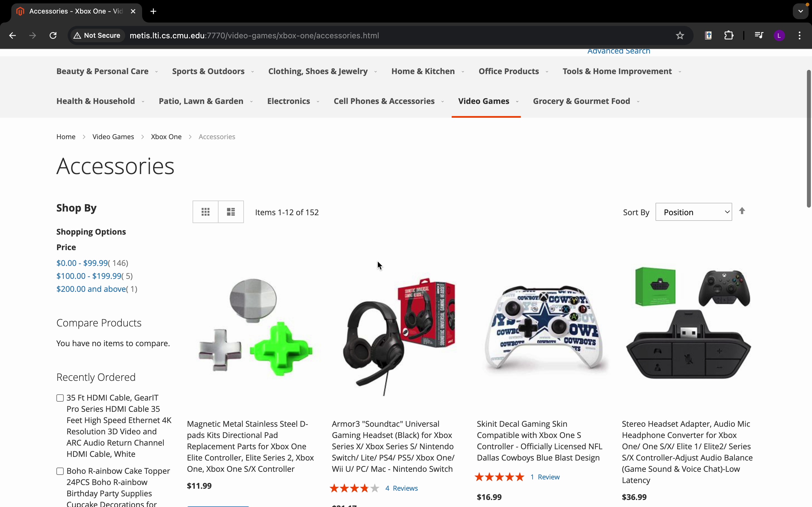Open Chrome three-dot menu

coord(800,35)
